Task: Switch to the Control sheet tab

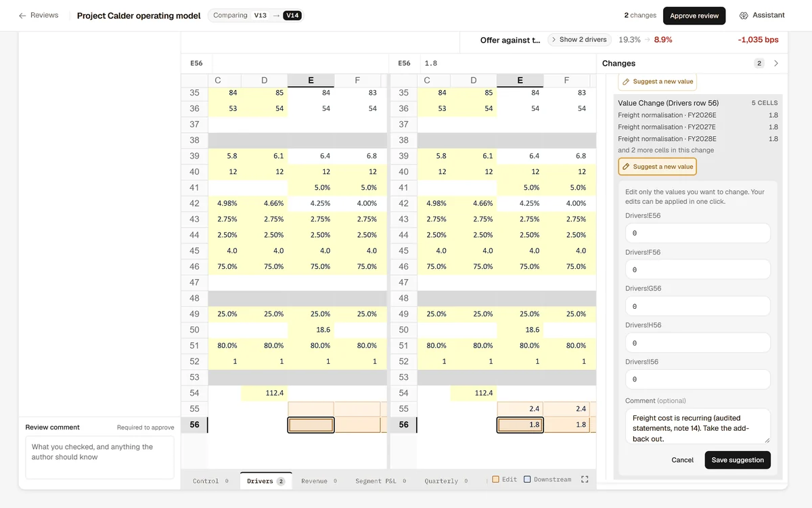Action: coord(210,481)
